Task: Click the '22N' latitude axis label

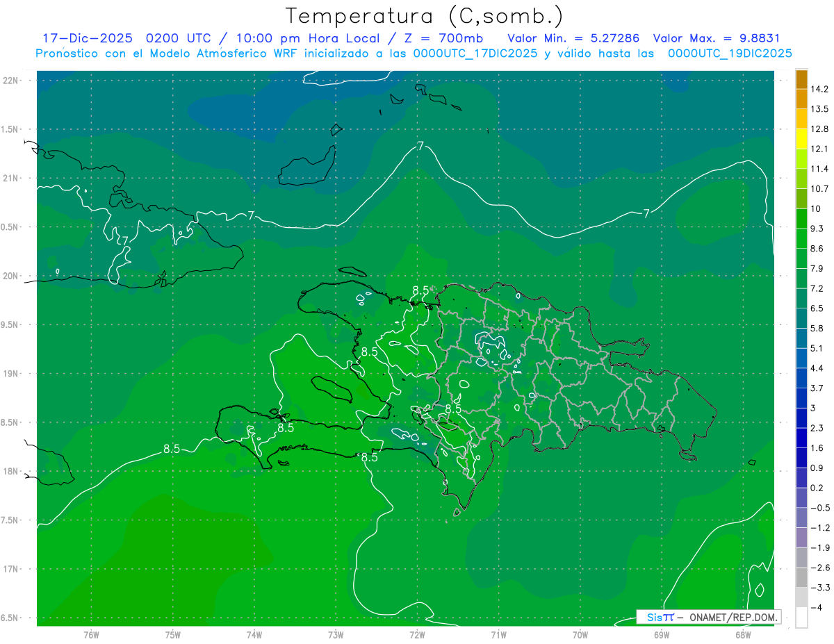Action: coord(11,81)
